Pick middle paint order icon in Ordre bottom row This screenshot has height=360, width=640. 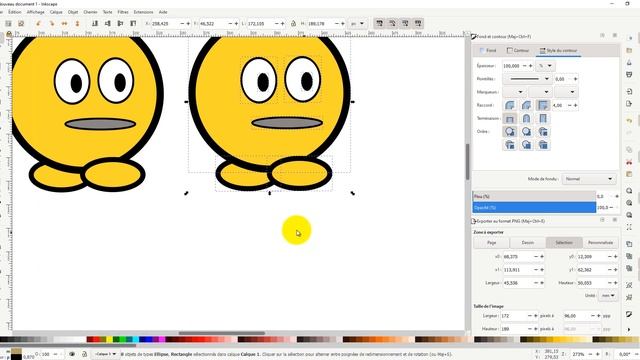[527, 144]
